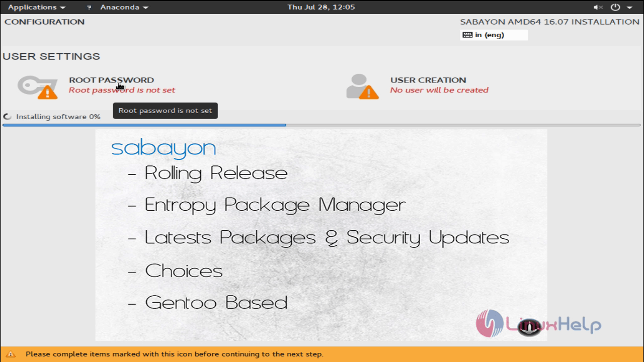Click the in (eng) keyboard layout indicator
This screenshot has height=362, width=644.
pyautogui.click(x=494, y=35)
